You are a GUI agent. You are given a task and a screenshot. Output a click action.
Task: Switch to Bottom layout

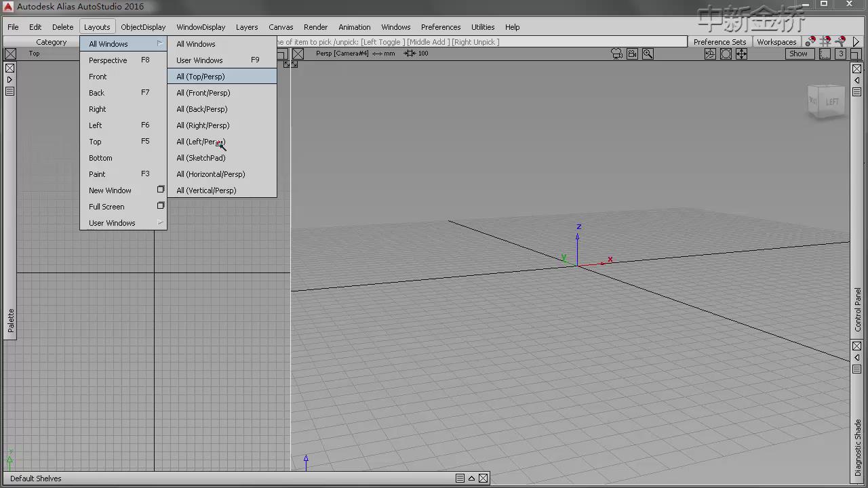[x=123, y=158]
